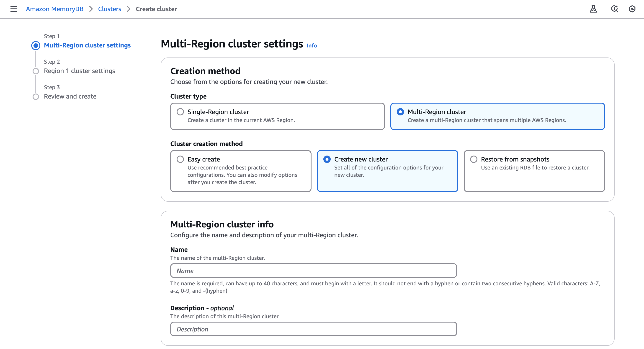Screen dimensions: 644x349
Task: Choose Restore from snapshots option
Action: coord(474,159)
